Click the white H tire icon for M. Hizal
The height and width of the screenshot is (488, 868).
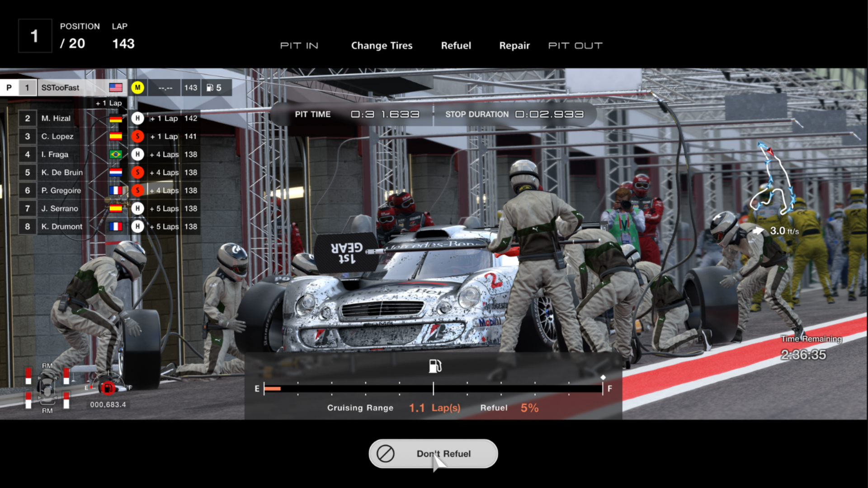click(x=138, y=118)
